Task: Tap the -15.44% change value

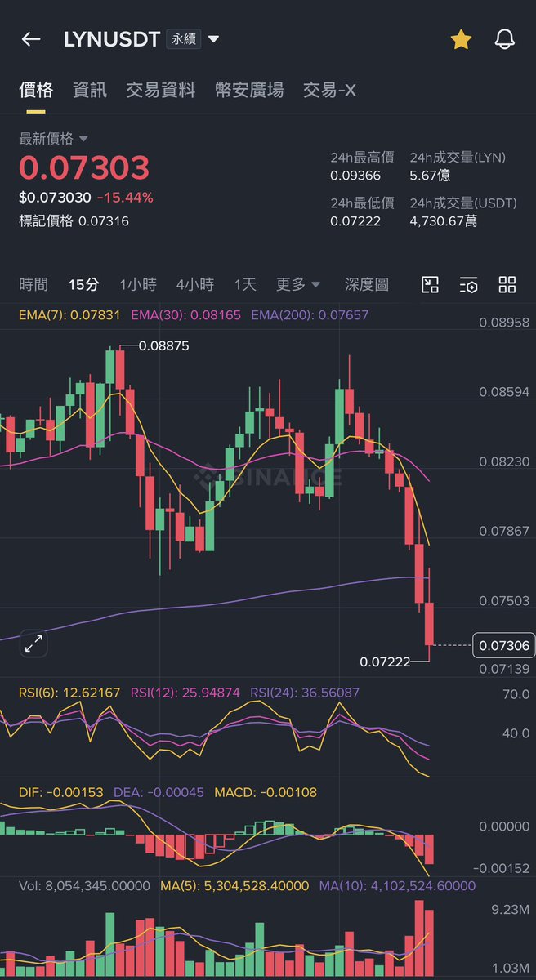Action: [125, 198]
